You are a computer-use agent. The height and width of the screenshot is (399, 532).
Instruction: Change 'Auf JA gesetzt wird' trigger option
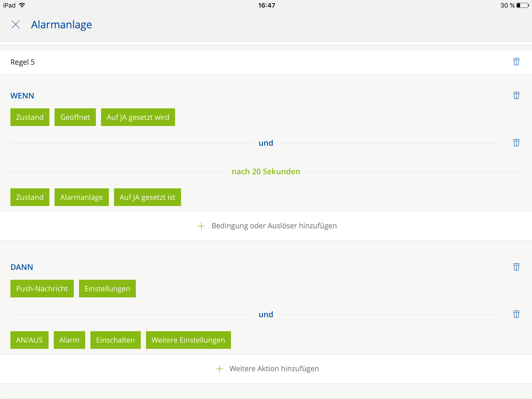(138, 117)
